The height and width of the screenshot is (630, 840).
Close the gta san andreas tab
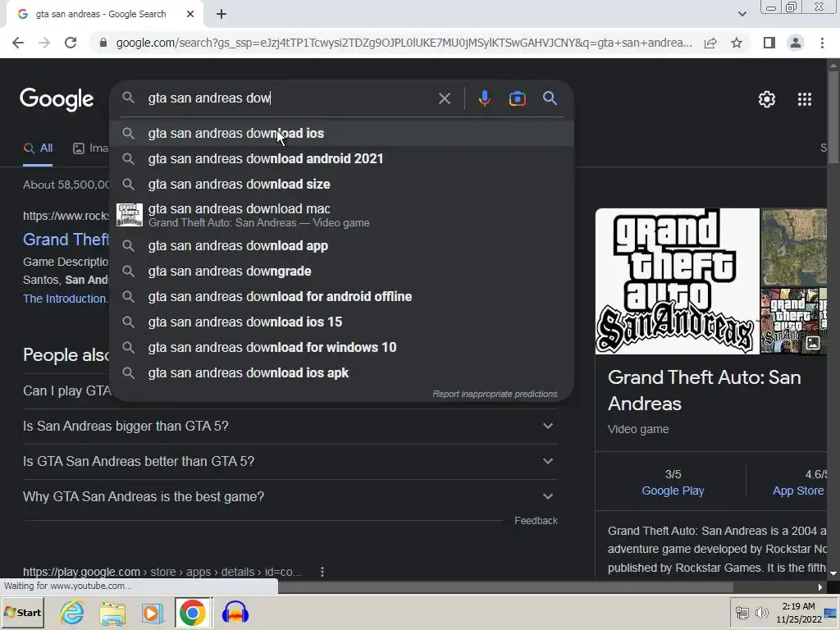(x=190, y=15)
